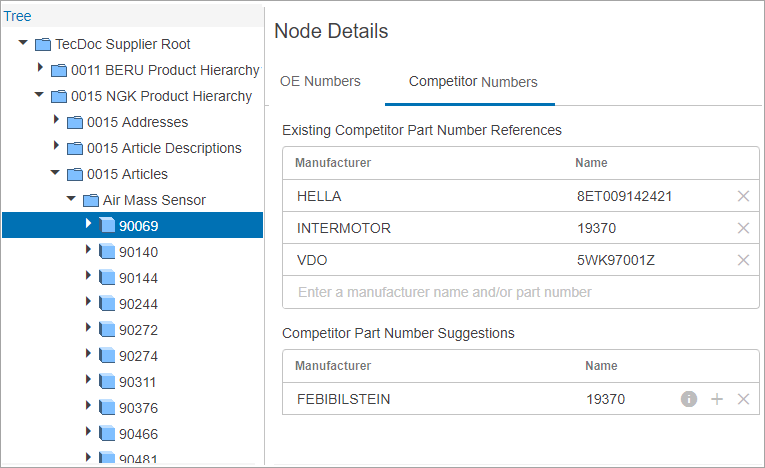Select article 90376 in the tree

click(x=139, y=408)
